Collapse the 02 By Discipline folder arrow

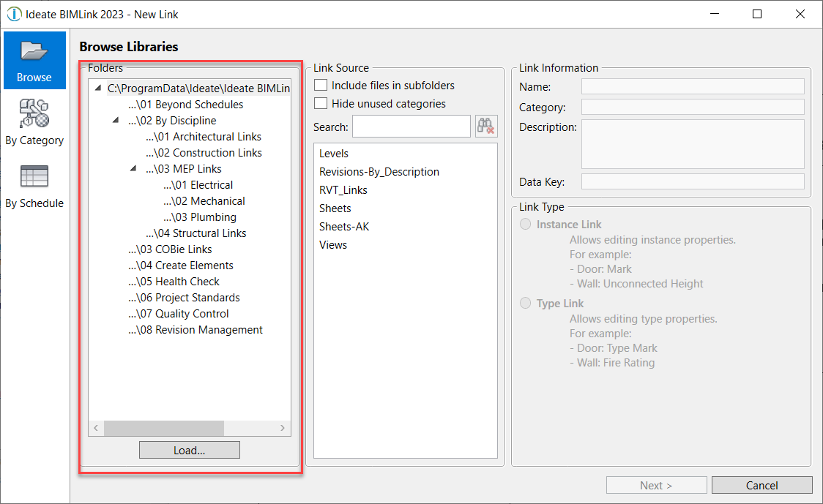116,120
